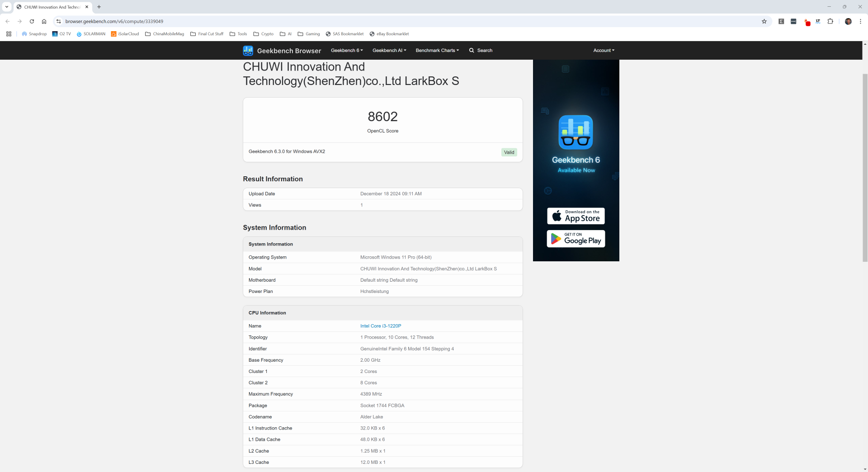
Task: Click the Identifier GenuineIntel Family 6 value
Action: click(x=407, y=349)
